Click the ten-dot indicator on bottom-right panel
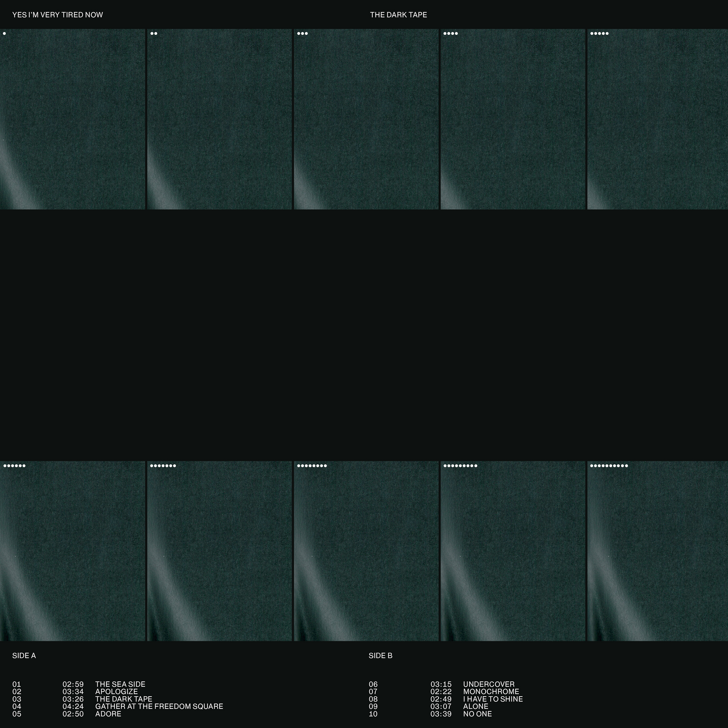 (x=609, y=466)
